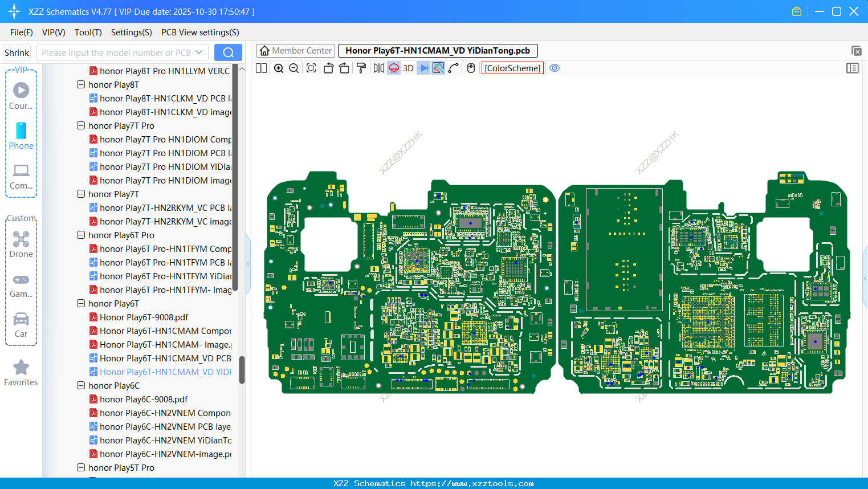Select the Phone category

(21, 136)
